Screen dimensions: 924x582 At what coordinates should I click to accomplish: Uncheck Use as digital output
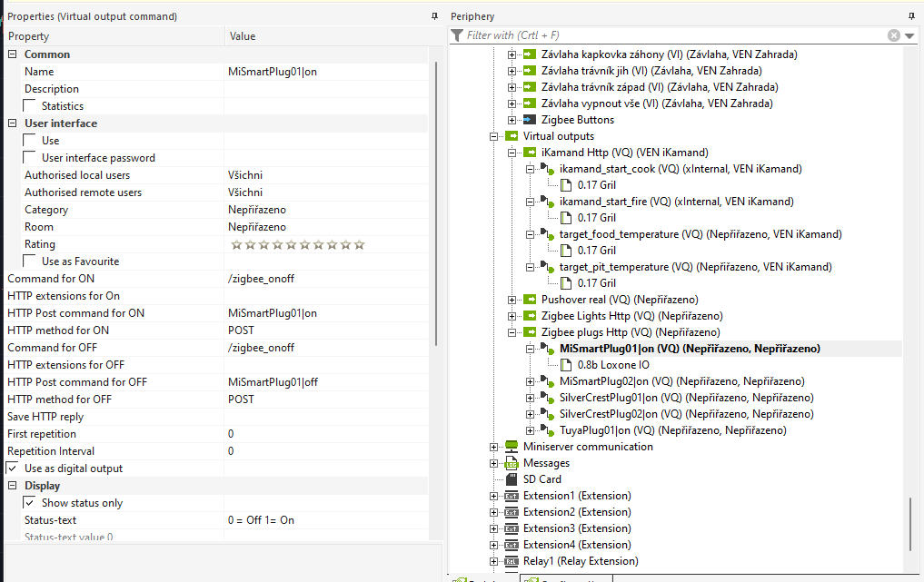[x=12, y=468]
